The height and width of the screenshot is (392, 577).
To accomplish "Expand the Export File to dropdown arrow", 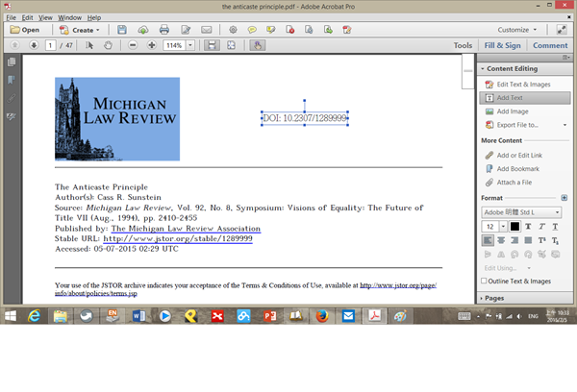I will click(564, 125).
